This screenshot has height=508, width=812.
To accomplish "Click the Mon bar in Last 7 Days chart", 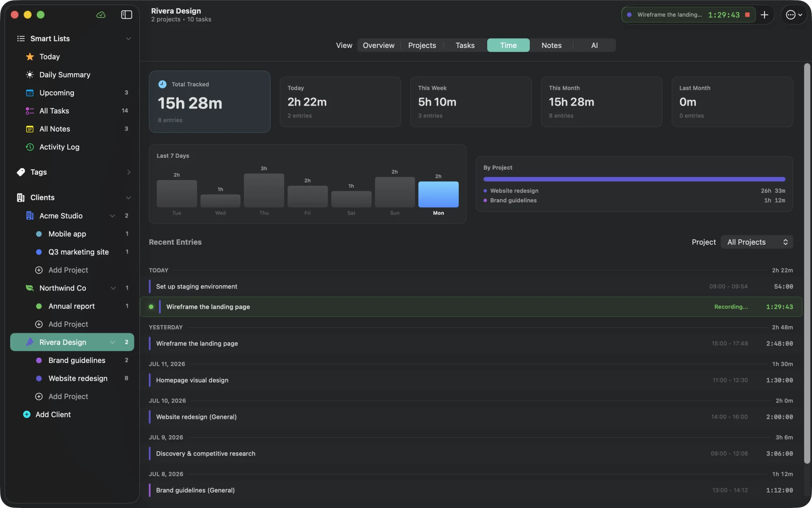I will pyautogui.click(x=438, y=194).
